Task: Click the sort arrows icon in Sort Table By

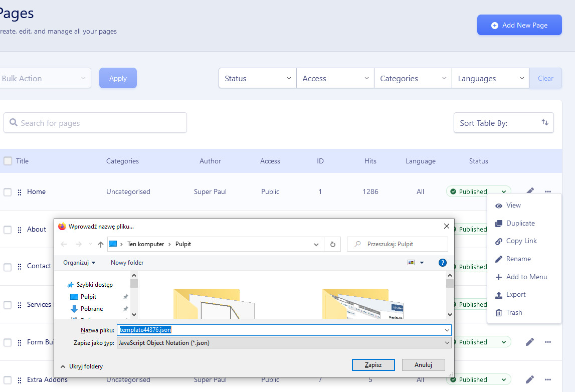Action: click(x=544, y=123)
